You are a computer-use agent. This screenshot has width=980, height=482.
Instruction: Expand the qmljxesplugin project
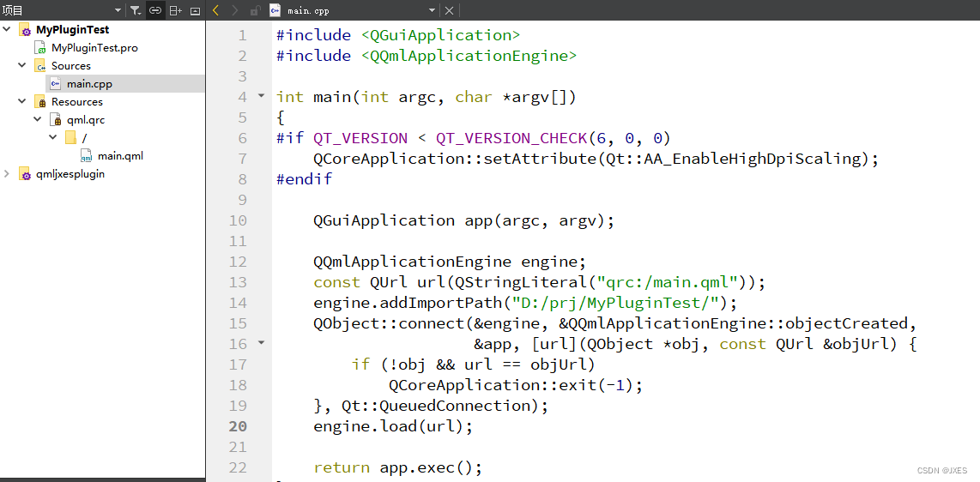click(7, 173)
